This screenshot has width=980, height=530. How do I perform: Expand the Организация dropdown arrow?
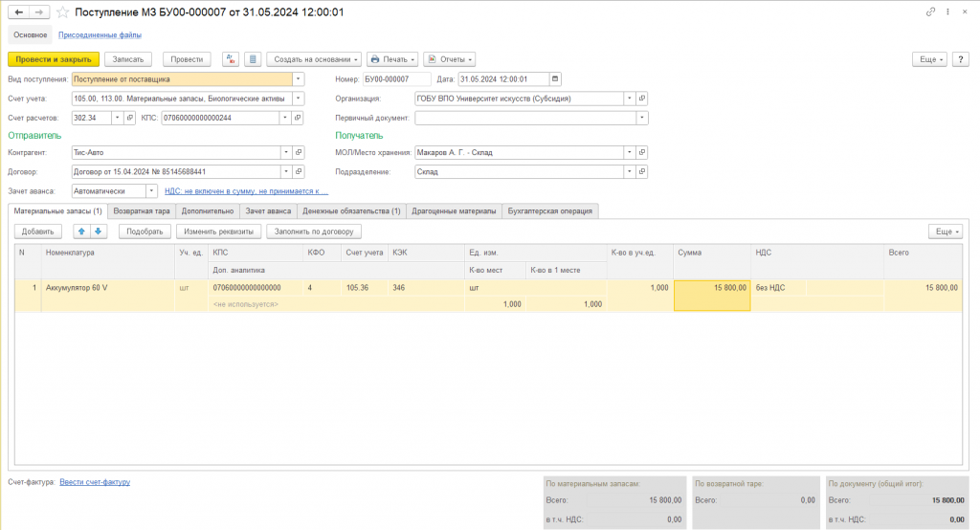[630, 99]
